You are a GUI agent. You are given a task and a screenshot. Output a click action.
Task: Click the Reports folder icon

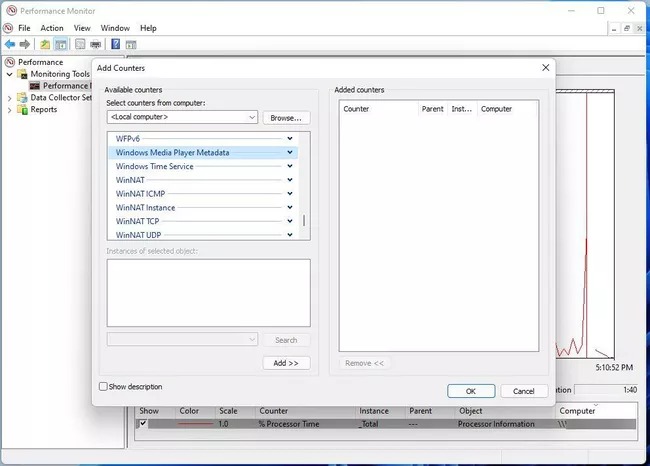coord(22,109)
